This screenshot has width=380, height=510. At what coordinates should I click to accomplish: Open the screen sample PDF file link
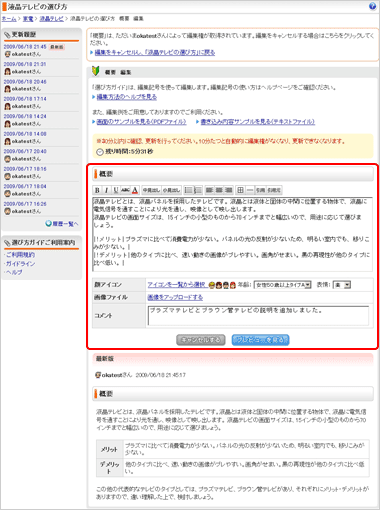pyautogui.click(x=141, y=122)
